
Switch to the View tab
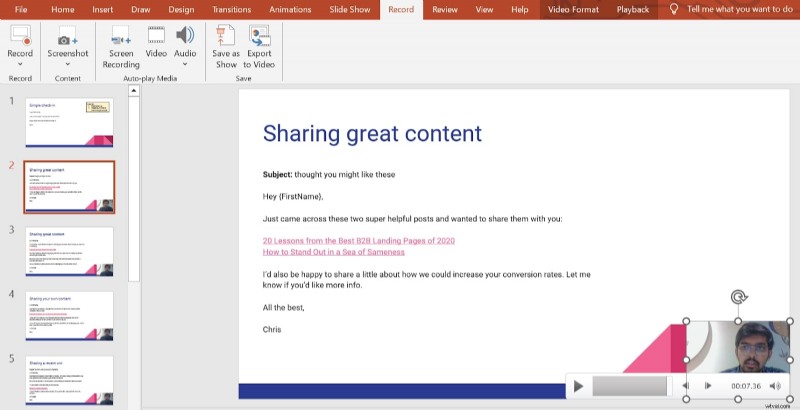point(484,9)
